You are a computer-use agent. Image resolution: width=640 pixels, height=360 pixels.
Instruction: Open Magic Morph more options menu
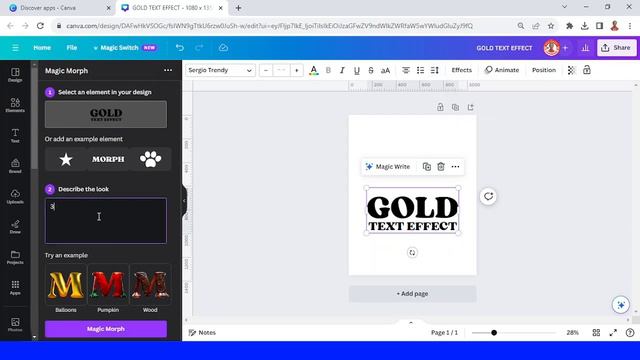point(168,70)
